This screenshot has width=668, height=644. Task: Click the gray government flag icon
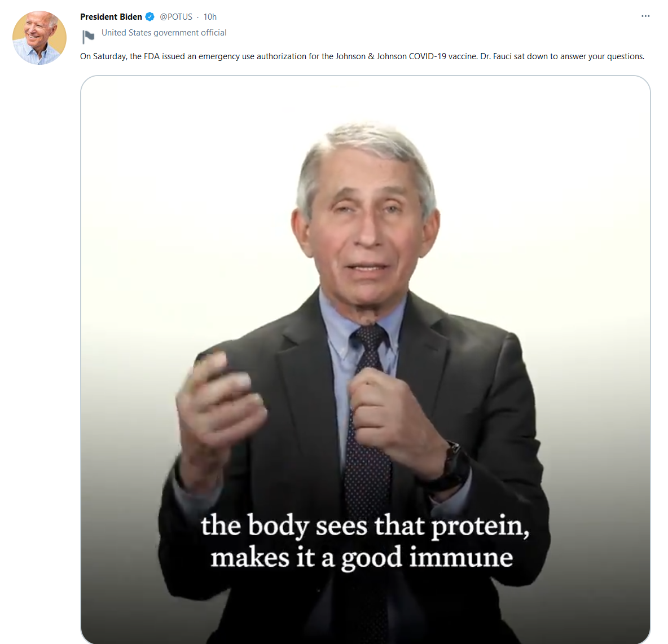(88, 37)
